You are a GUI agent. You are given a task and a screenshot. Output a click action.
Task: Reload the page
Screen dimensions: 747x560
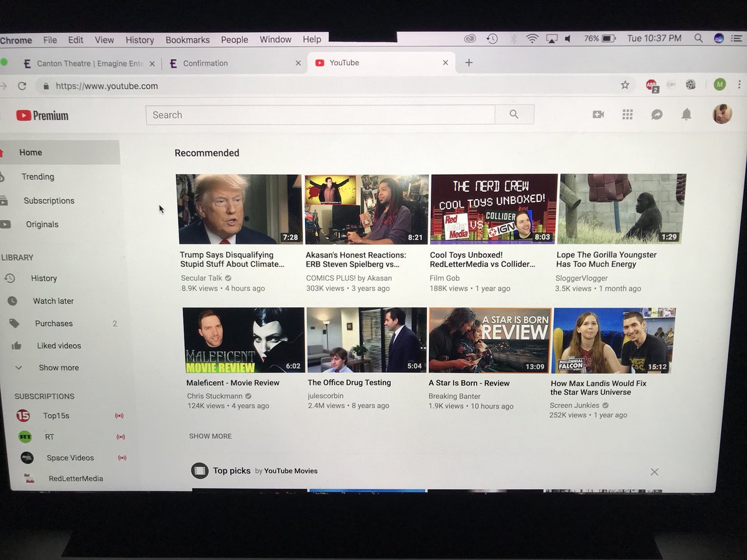tap(22, 86)
